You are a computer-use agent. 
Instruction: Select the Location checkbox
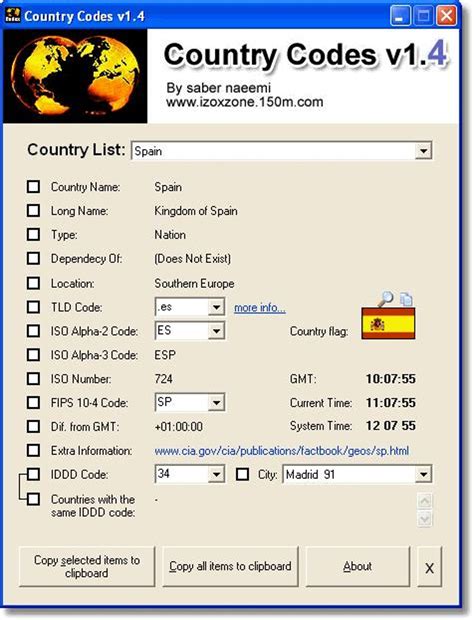pos(34,283)
